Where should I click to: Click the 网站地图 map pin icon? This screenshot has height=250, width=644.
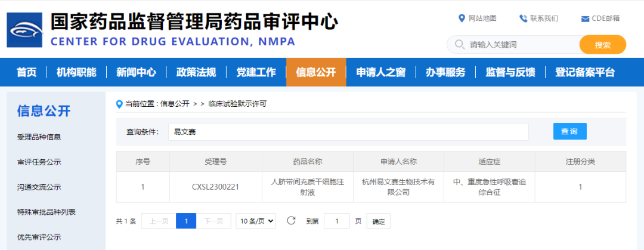pos(462,18)
